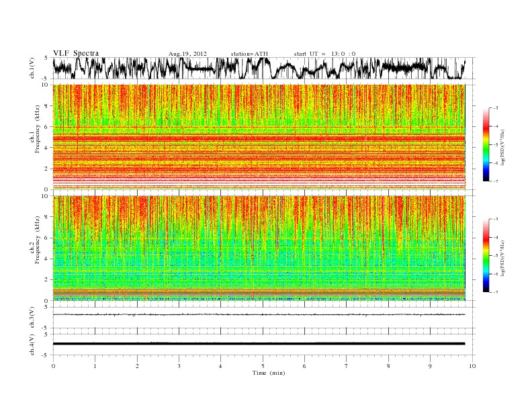The image size is (532, 411).
Task: Click the time-axis tick label "6"
Action: pos(304,366)
